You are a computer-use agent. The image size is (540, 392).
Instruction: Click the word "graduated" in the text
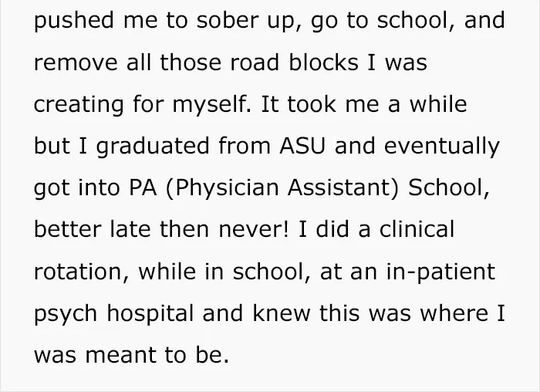(153, 147)
